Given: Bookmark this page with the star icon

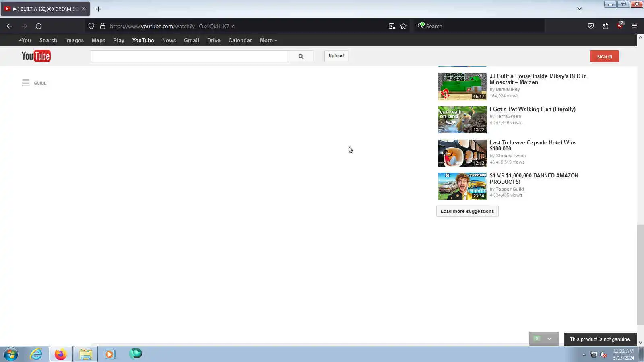Looking at the screenshot, I should 403,26.
